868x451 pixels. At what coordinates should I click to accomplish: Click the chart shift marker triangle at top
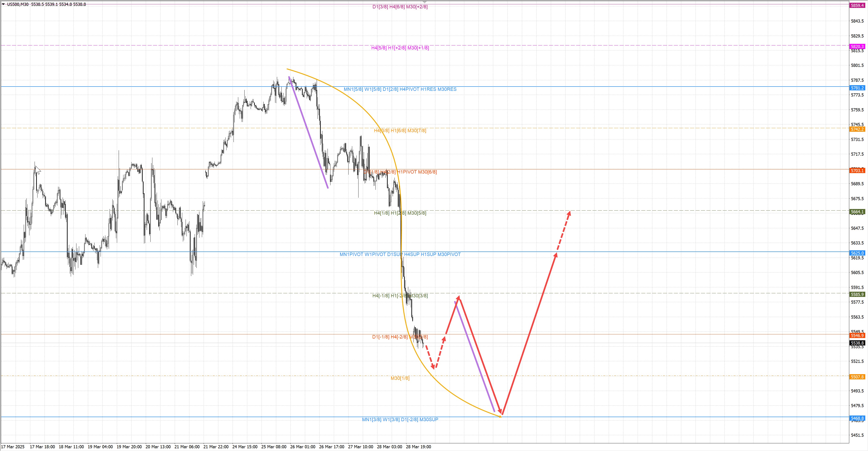[x=425, y=2]
